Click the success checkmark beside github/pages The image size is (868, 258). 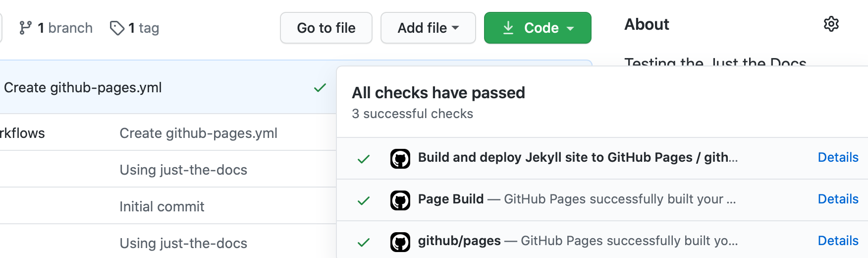(x=364, y=242)
